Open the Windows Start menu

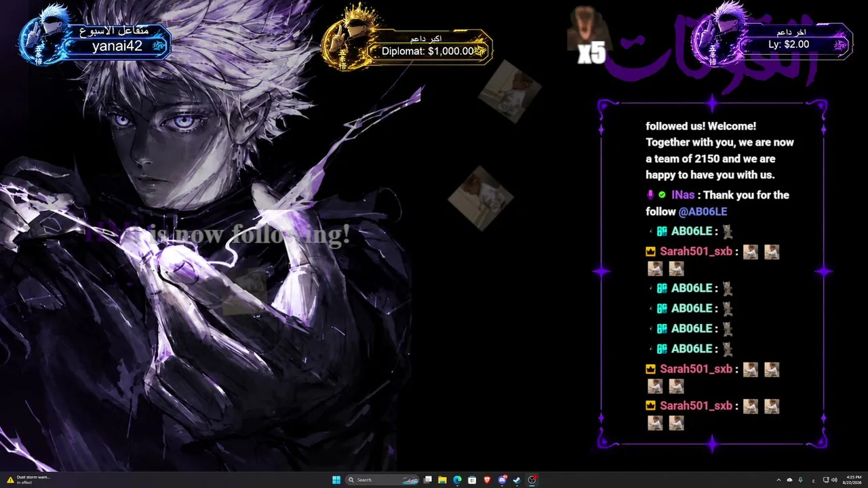coord(336,480)
